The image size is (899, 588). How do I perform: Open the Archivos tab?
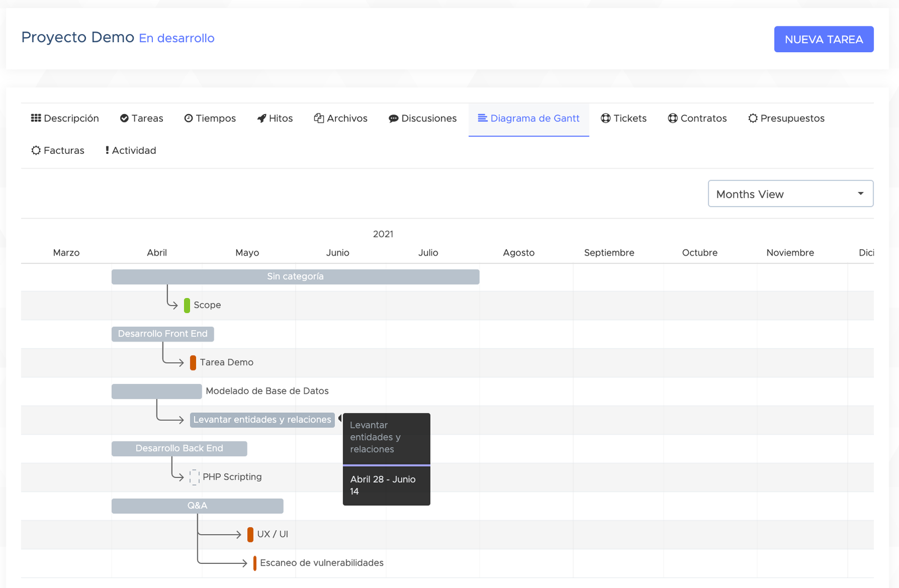(x=340, y=118)
